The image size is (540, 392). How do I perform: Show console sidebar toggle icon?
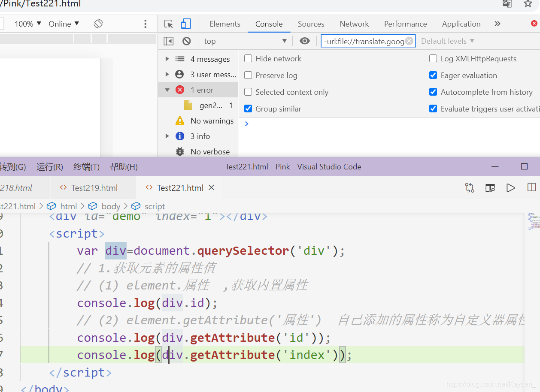[x=169, y=41]
